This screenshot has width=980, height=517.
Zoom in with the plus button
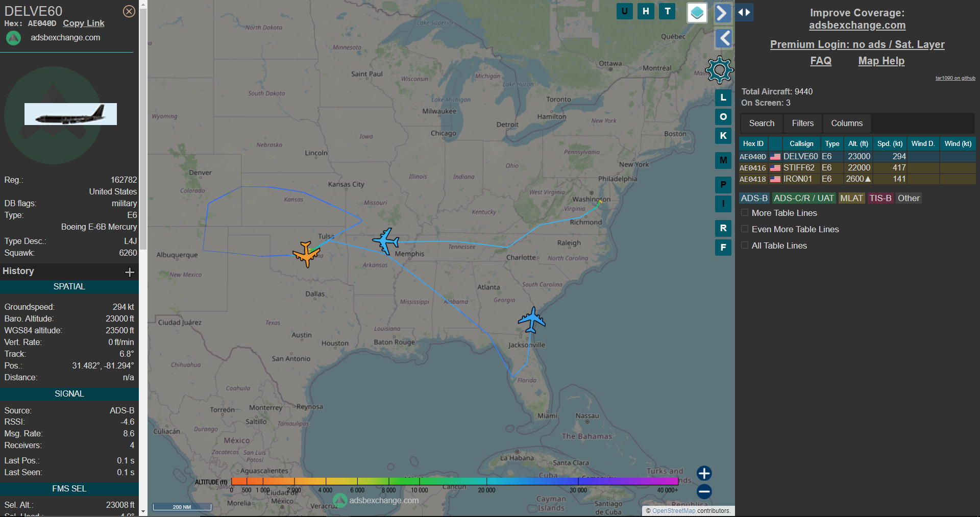click(x=704, y=473)
